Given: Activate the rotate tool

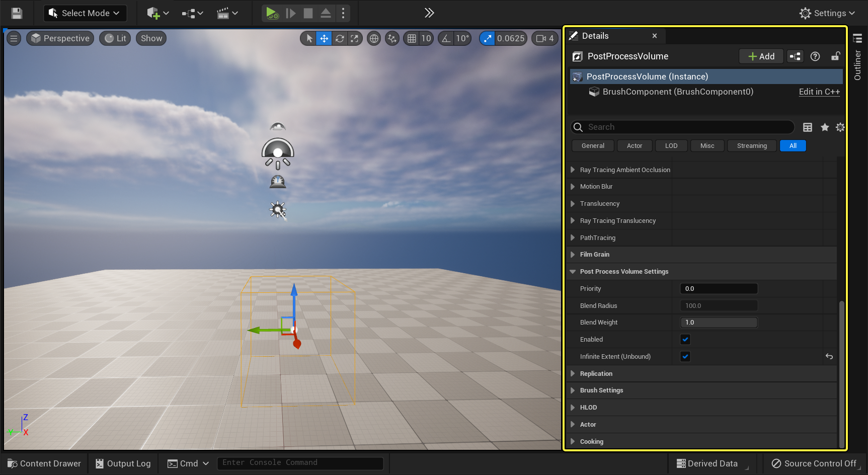Looking at the screenshot, I should point(340,38).
